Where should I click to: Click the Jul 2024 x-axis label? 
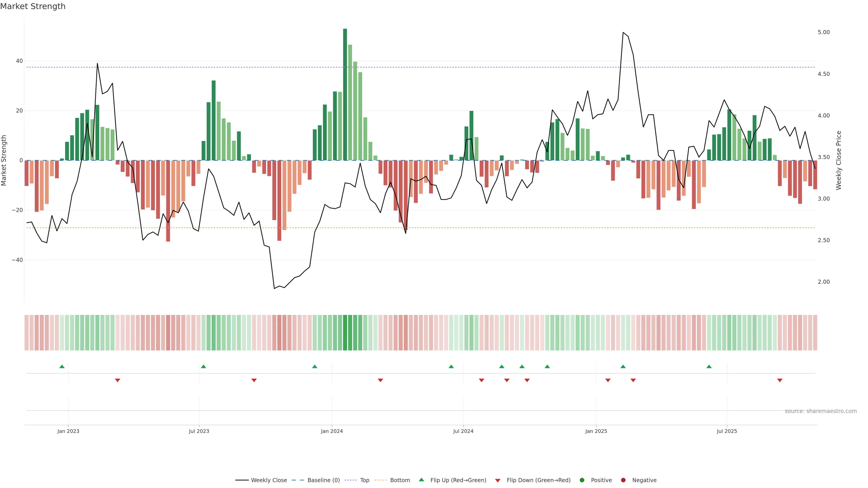pos(463,431)
